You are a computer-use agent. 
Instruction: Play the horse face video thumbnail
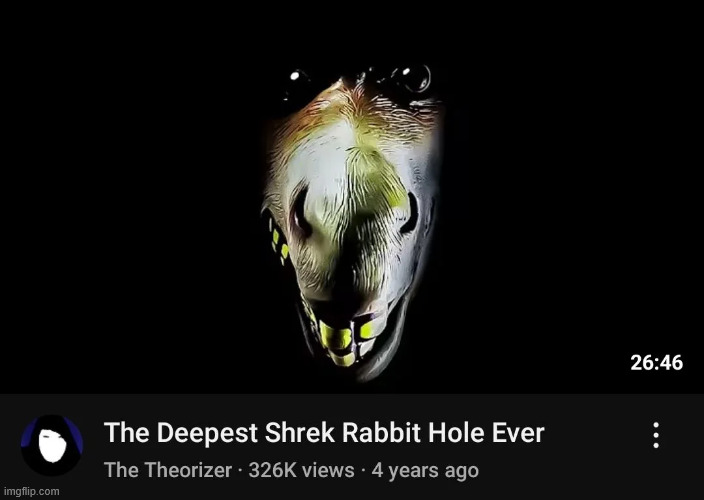[x=352, y=197]
